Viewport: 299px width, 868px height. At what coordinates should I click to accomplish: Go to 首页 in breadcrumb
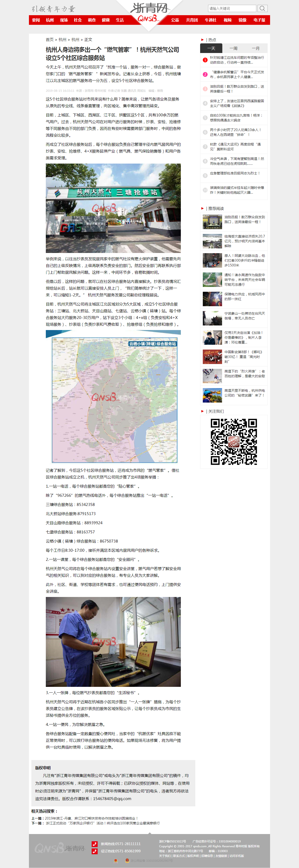[x=50, y=40]
